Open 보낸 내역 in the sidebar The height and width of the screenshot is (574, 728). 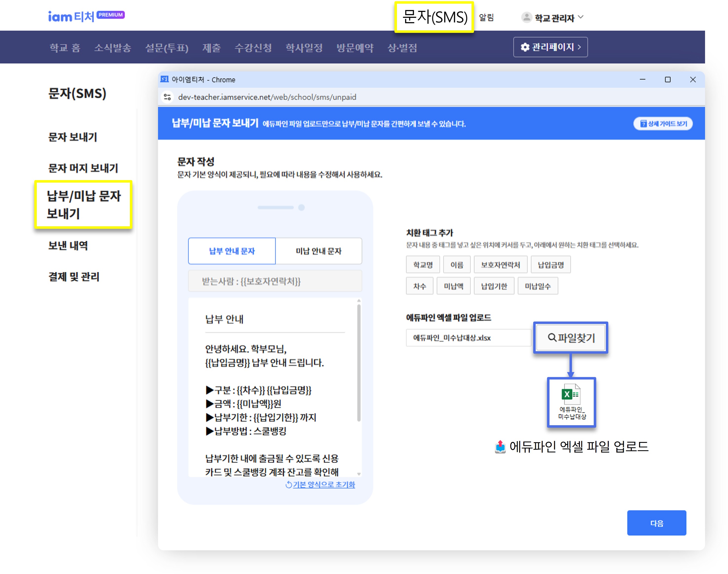68,246
